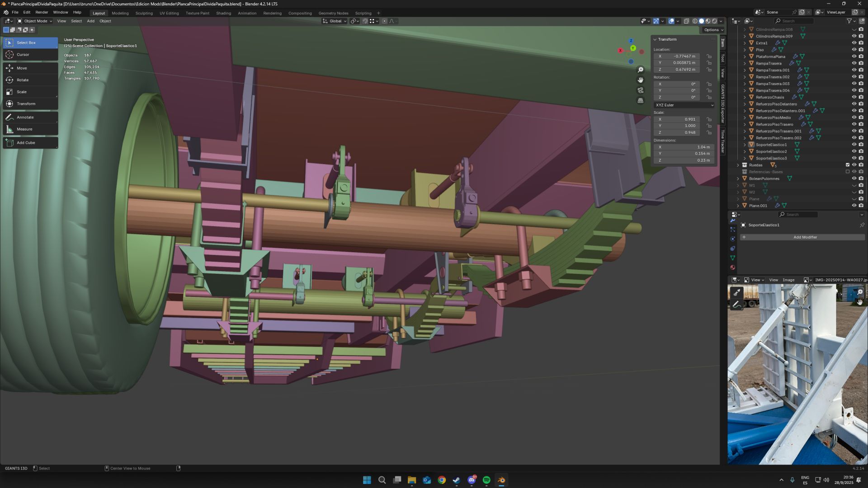Switch to the Sculpting workspace tab
868x488 pixels.
[x=144, y=13]
